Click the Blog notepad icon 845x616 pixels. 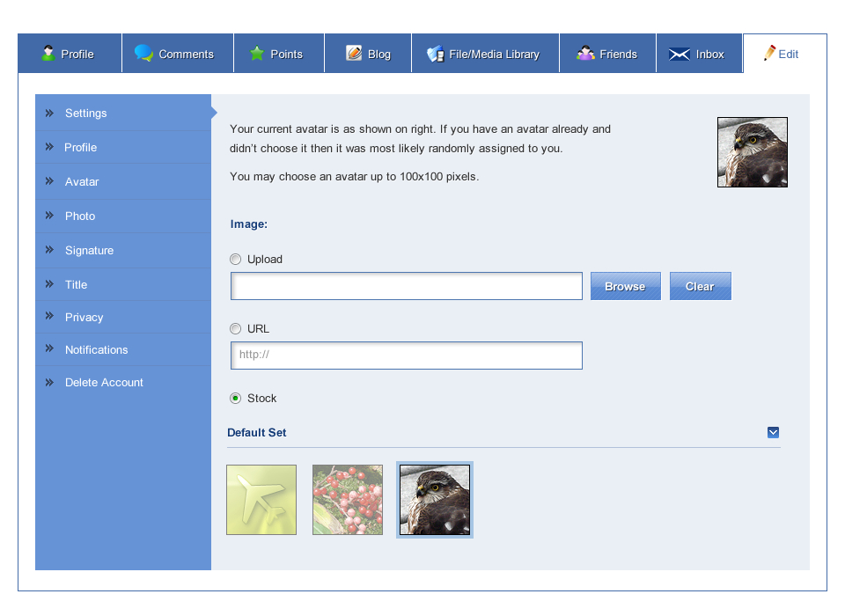click(354, 53)
